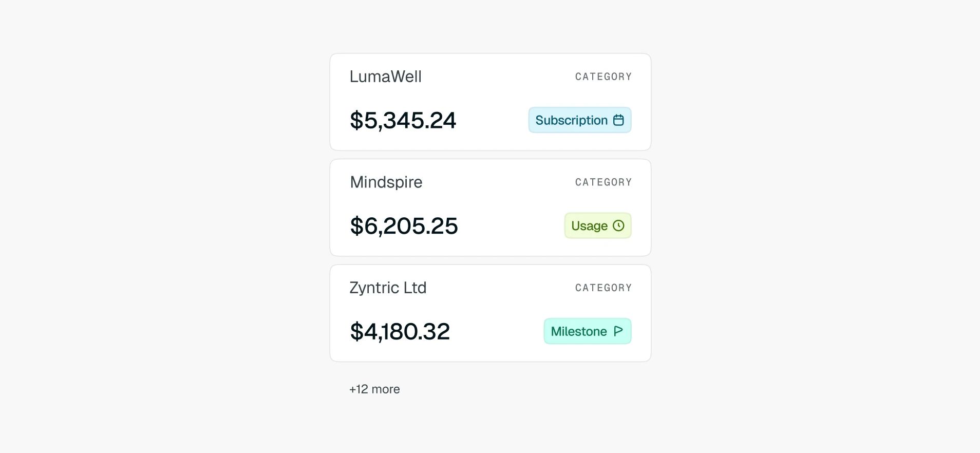Click the word Subscription in the badge
Image resolution: width=980 pixels, height=453 pixels.
[x=571, y=120]
